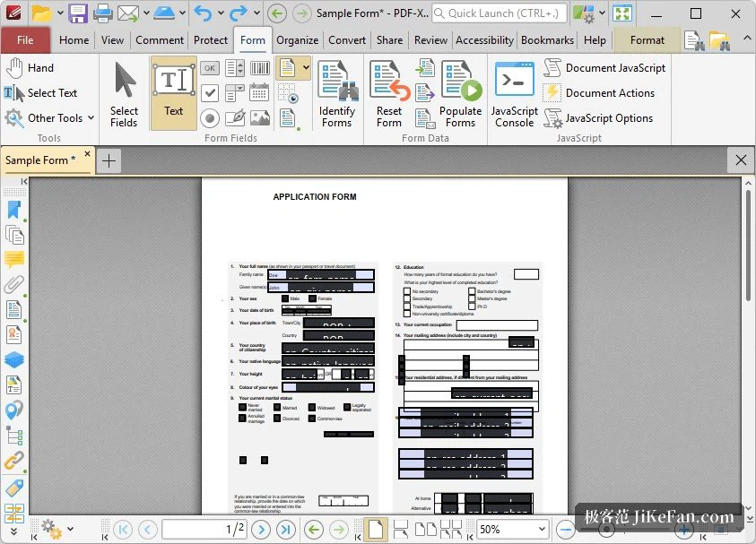Switch to the Organize ribbon tab
Image resolution: width=756 pixels, height=544 pixels.
[297, 40]
